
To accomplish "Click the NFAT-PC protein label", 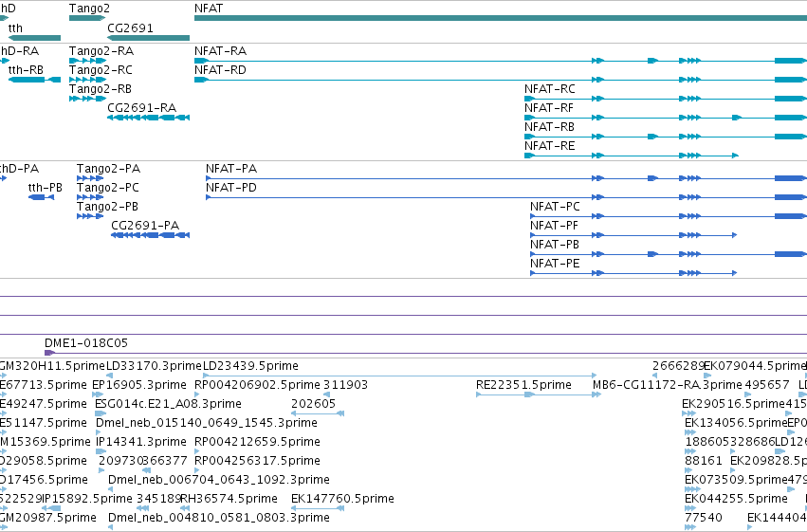I will (x=555, y=207).
